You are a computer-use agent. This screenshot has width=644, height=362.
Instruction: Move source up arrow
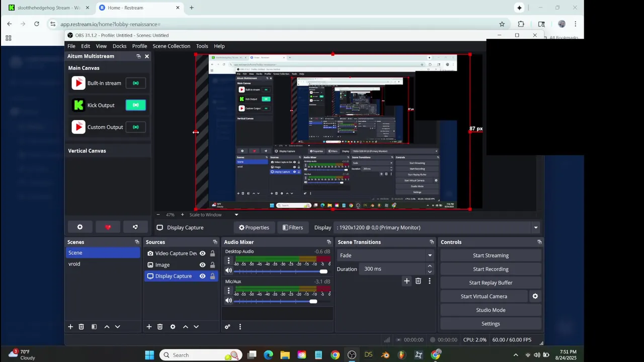[x=185, y=327]
